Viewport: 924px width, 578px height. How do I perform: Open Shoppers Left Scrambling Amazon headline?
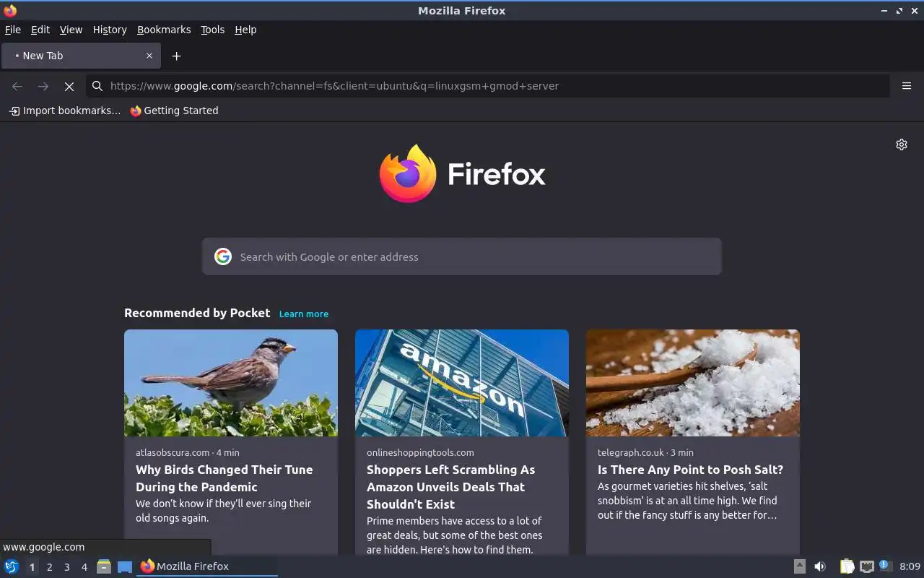pos(451,487)
